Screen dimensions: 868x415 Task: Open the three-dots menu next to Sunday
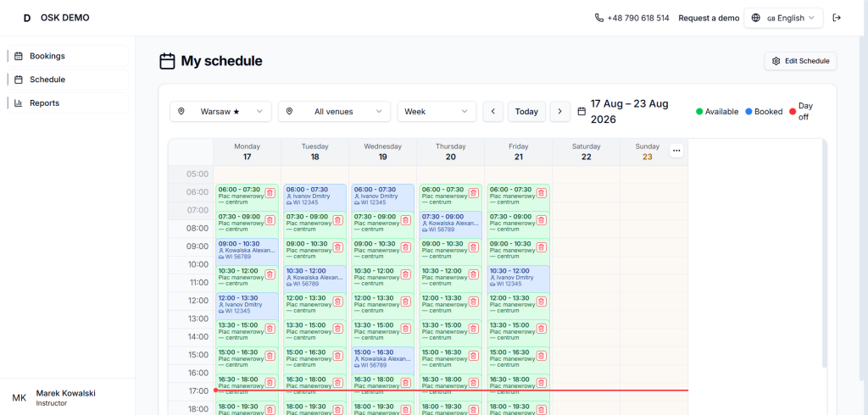(x=676, y=151)
